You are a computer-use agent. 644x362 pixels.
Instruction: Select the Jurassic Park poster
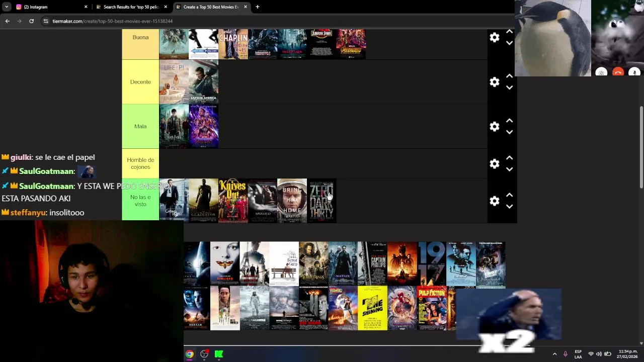coord(321,44)
